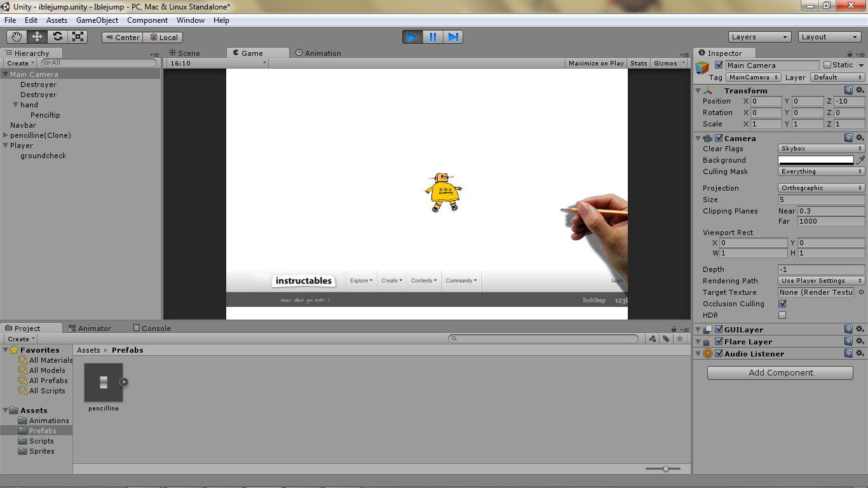Open the Transform component settings gear
Screen dimensions: 868x488
[x=859, y=90]
